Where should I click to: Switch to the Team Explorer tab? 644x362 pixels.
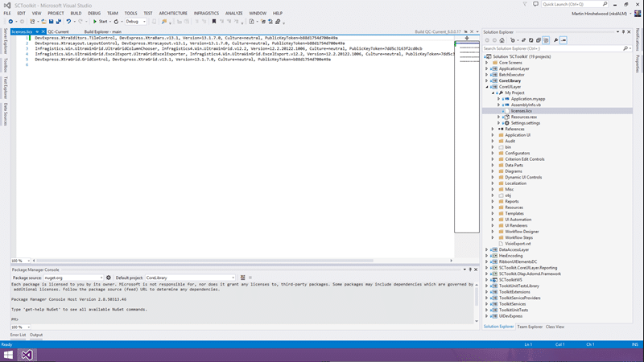pyautogui.click(x=530, y=327)
